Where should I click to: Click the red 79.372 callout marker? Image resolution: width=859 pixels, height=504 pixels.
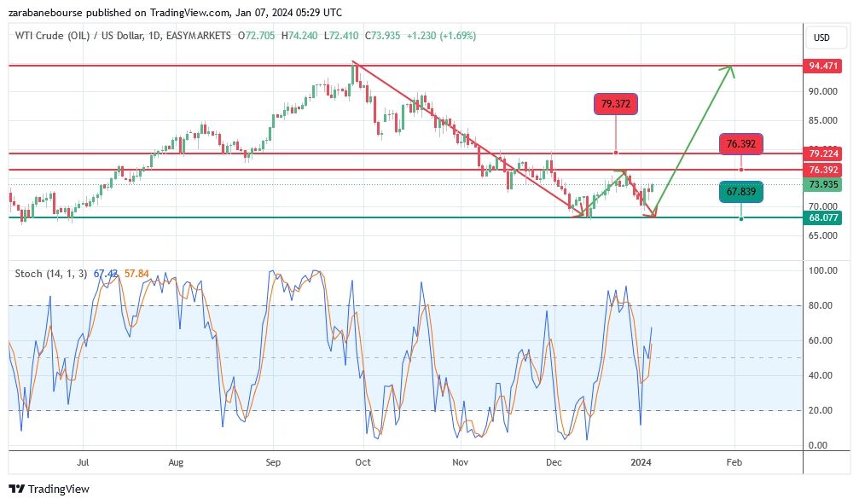tap(615, 105)
